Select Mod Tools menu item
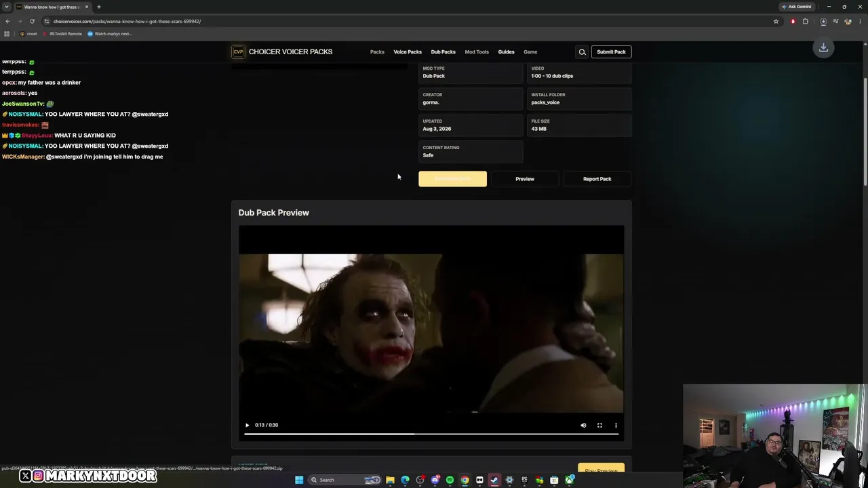This screenshot has height=488, width=868. coord(477,52)
